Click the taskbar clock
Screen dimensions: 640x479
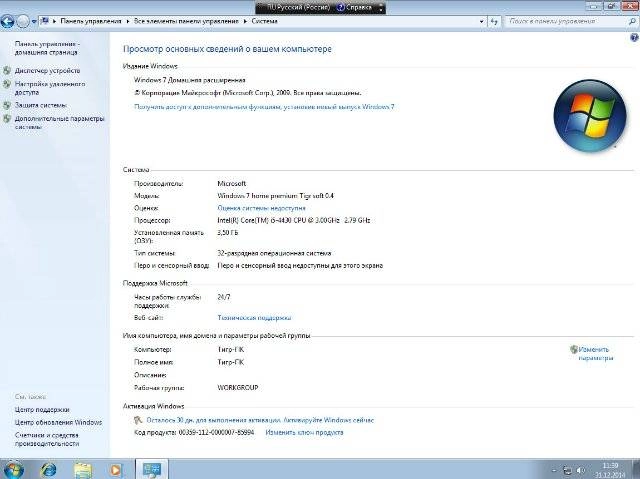click(x=610, y=470)
